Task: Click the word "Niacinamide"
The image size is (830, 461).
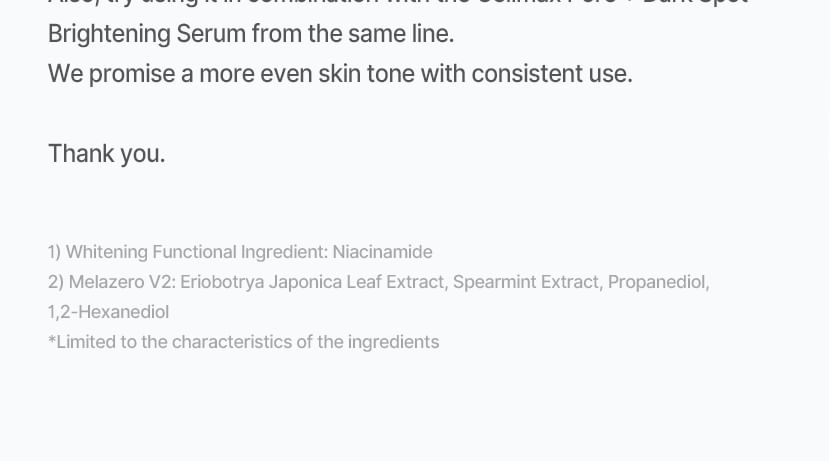Action: click(382, 252)
